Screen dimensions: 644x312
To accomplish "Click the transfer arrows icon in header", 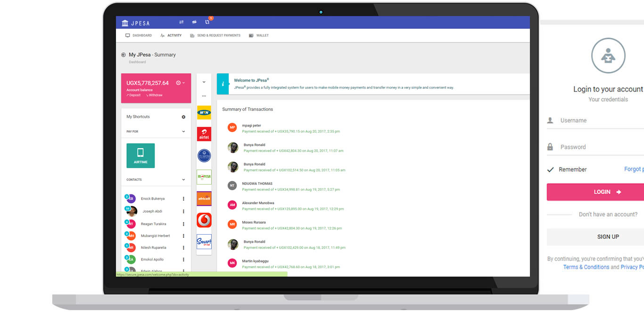I will pos(182,22).
